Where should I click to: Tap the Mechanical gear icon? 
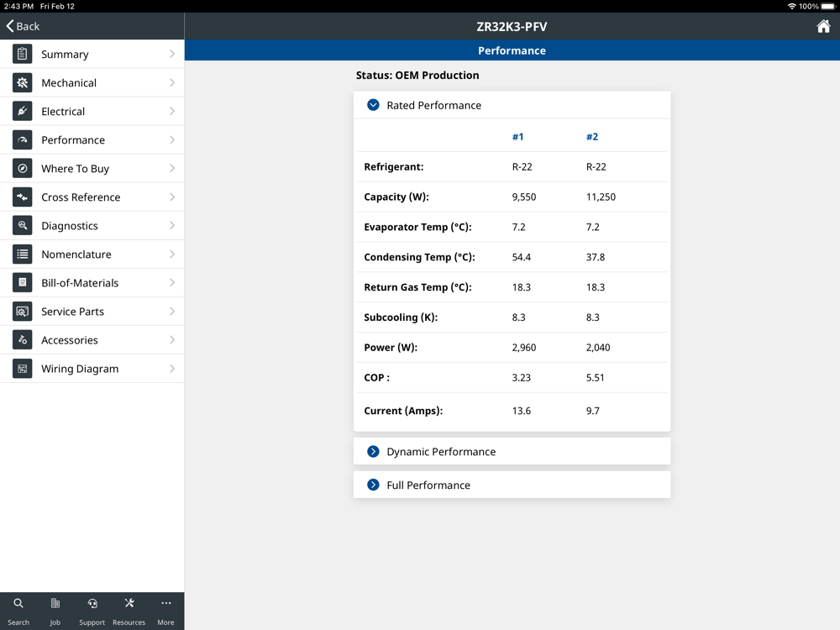click(22, 82)
